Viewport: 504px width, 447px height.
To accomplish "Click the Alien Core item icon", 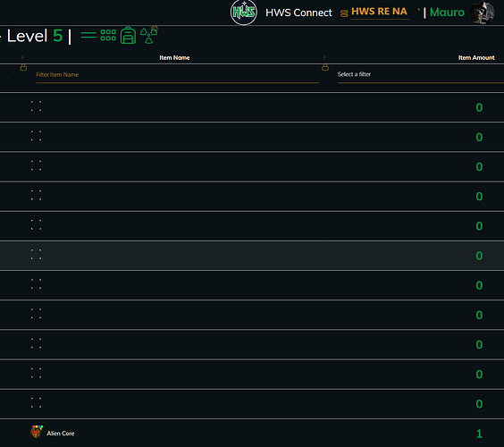I will pyautogui.click(x=37, y=432).
